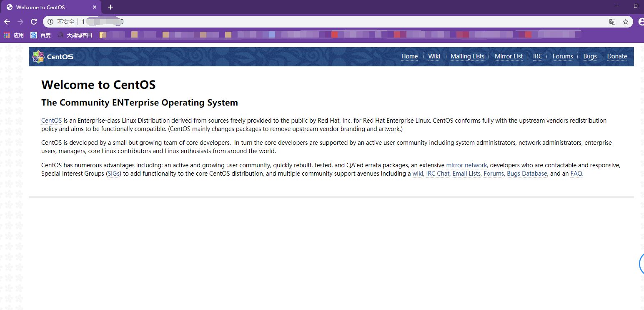Viewport: 644px width, 310px height.
Task: Follow the lowercase 'wiki' link in paragraph
Action: (x=418, y=174)
